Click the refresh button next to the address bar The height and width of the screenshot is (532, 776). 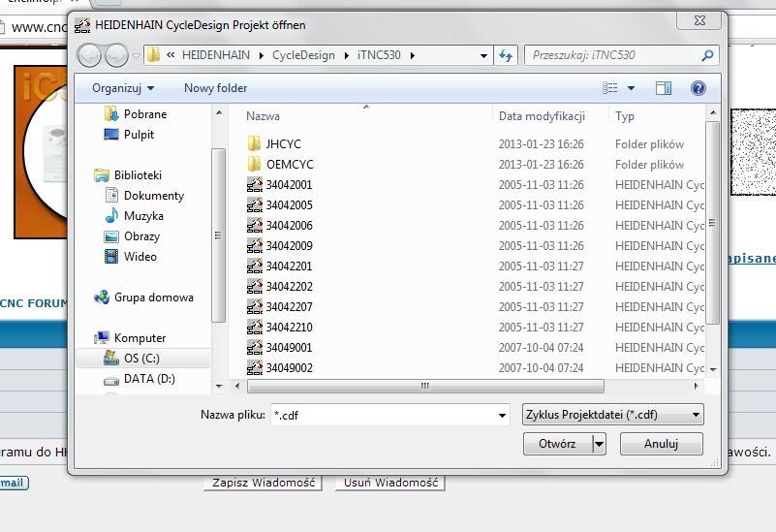pos(506,55)
